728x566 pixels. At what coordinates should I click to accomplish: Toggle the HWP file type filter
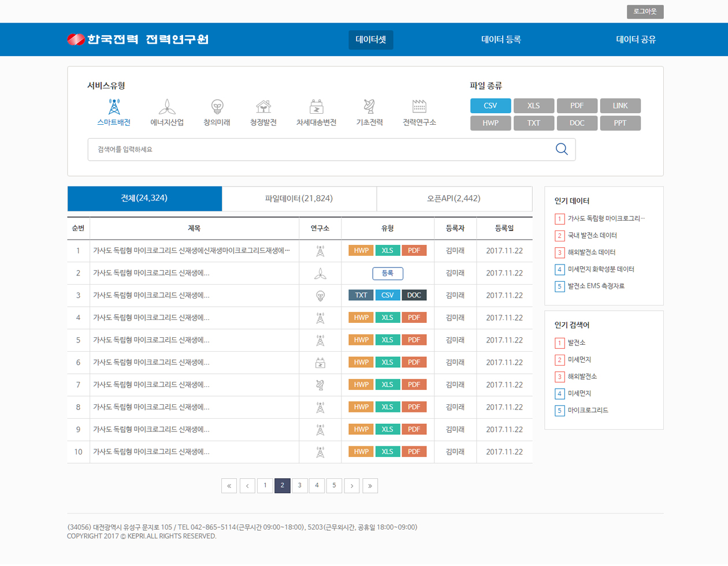(x=491, y=123)
